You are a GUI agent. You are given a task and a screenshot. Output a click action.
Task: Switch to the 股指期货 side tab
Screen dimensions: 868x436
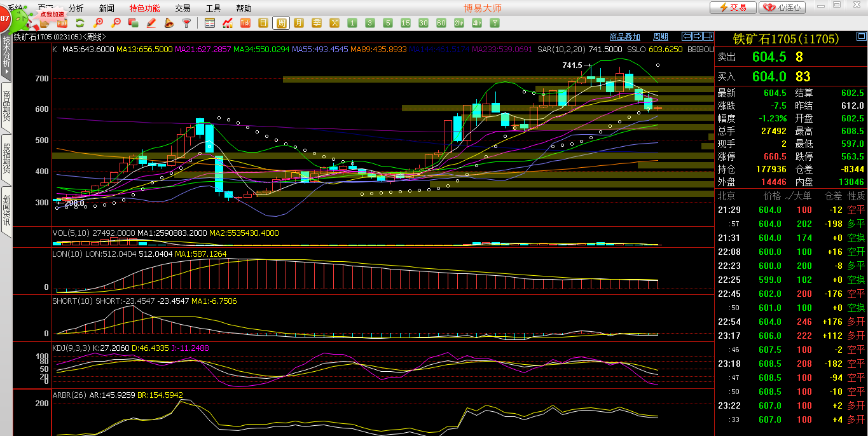coord(6,158)
